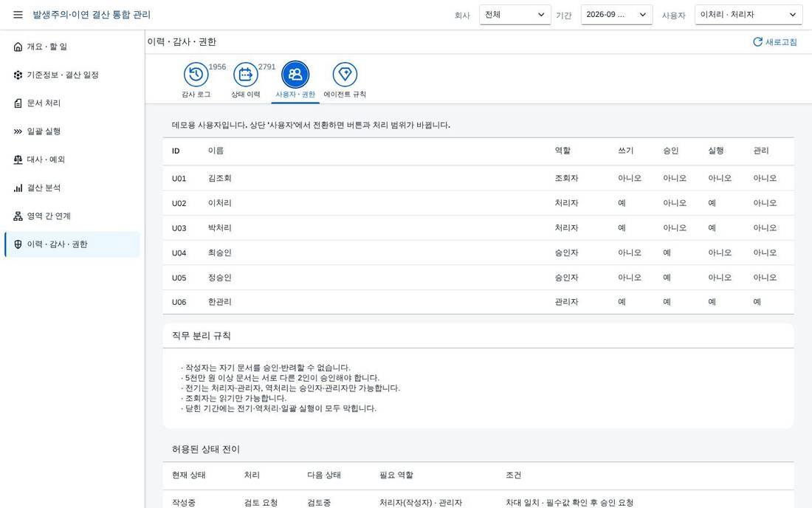Image resolution: width=812 pixels, height=508 pixels.
Task: Click the 사용자 · 권한 people icon
Action: coord(295,75)
